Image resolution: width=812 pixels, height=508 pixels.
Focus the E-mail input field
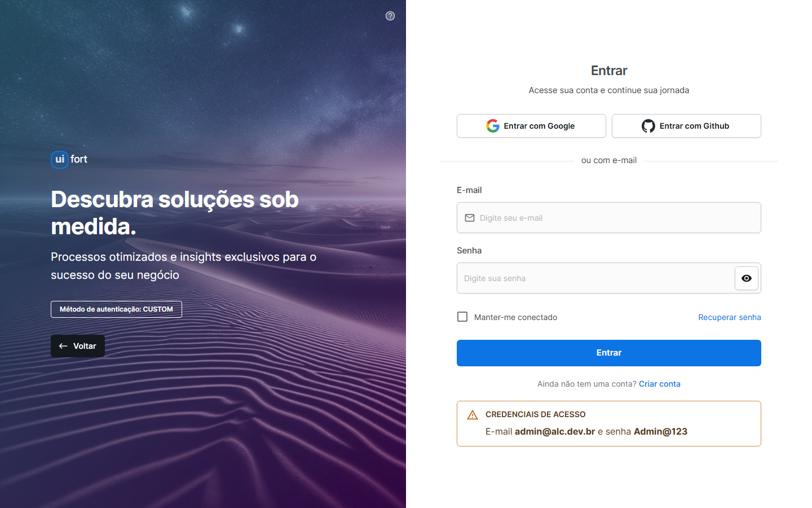tap(609, 218)
